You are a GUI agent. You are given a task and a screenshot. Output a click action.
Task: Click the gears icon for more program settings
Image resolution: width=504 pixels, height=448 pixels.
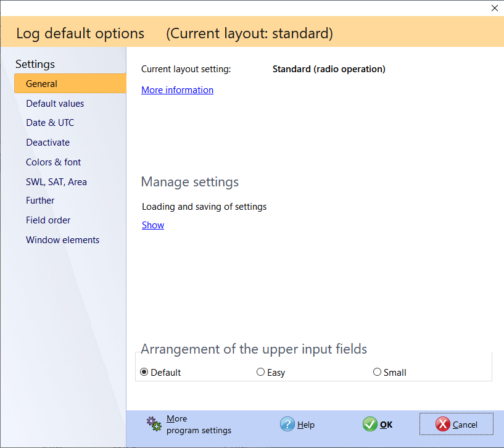(x=154, y=424)
